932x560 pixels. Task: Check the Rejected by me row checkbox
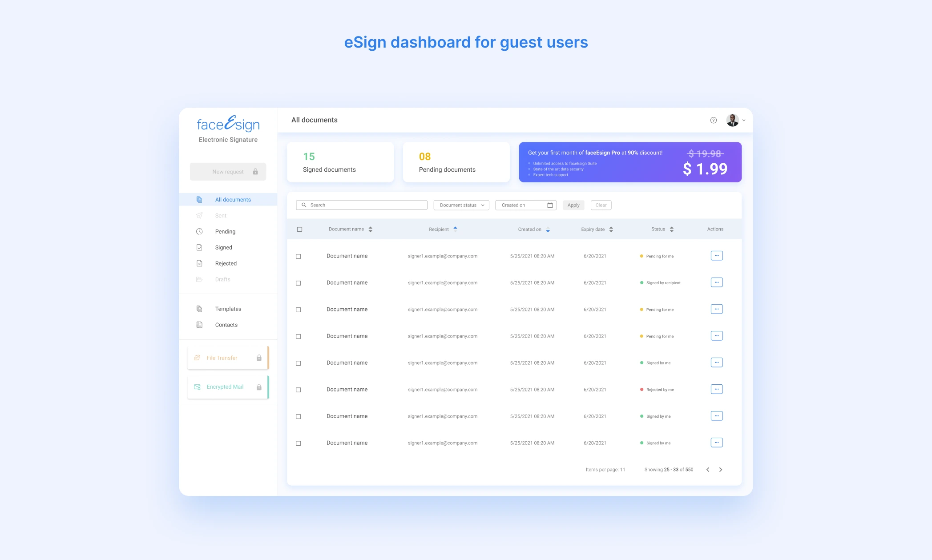299,390
